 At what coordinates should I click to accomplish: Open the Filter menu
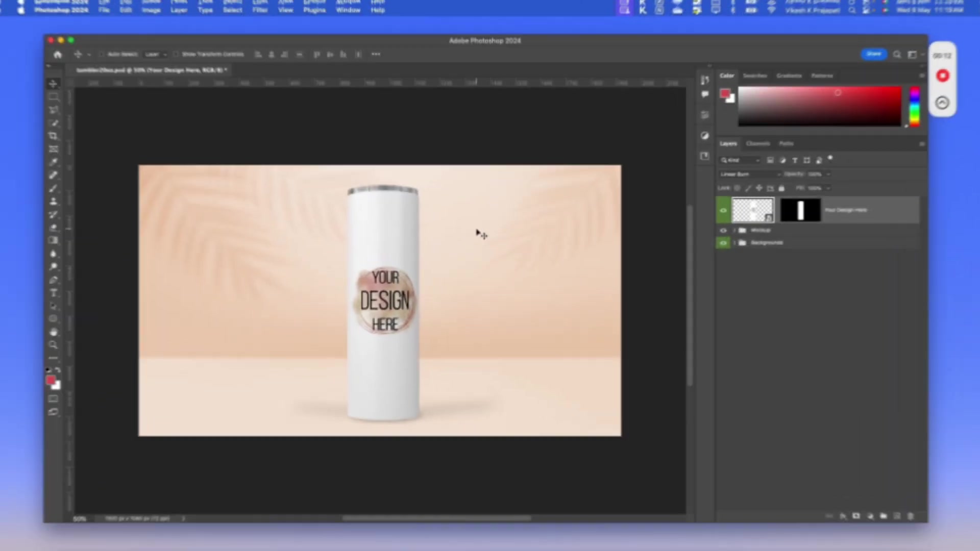pyautogui.click(x=260, y=9)
